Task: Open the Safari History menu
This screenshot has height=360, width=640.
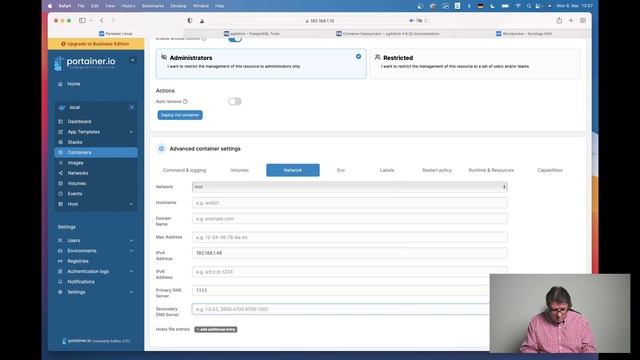Action: point(128,6)
